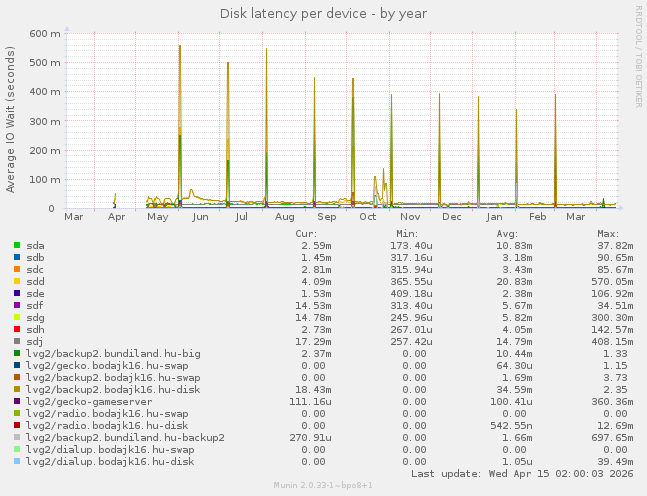Viewport: 647px width, 496px height.
Task: Select the graph title 'Disk latency per device - by year'
Action: pos(323,14)
